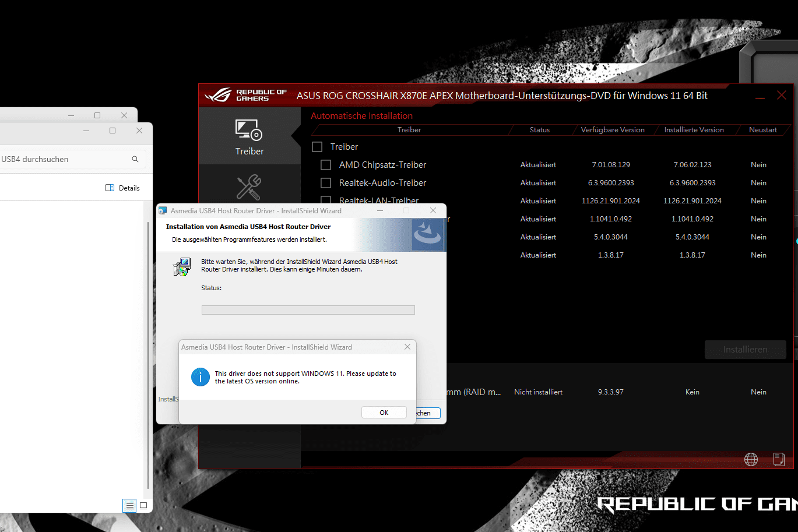Image resolution: width=798 pixels, height=532 pixels.
Task: Switch to details list view icon in Explorer
Action: (129, 506)
